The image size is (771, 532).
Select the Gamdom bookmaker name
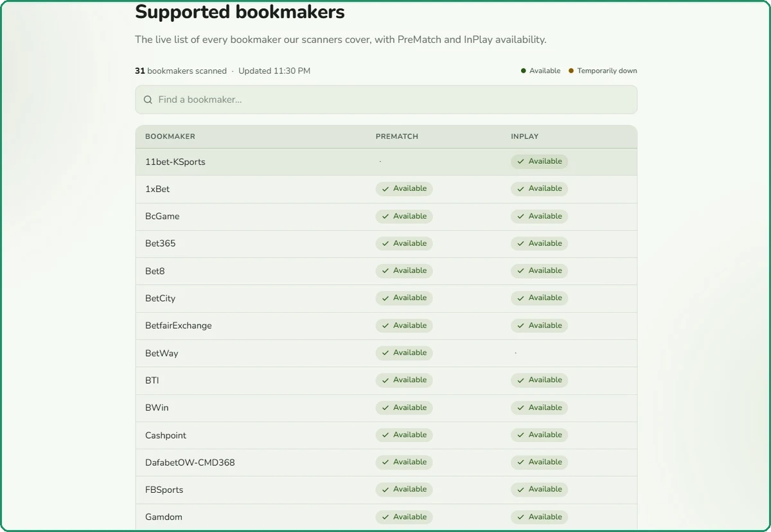click(164, 517)
